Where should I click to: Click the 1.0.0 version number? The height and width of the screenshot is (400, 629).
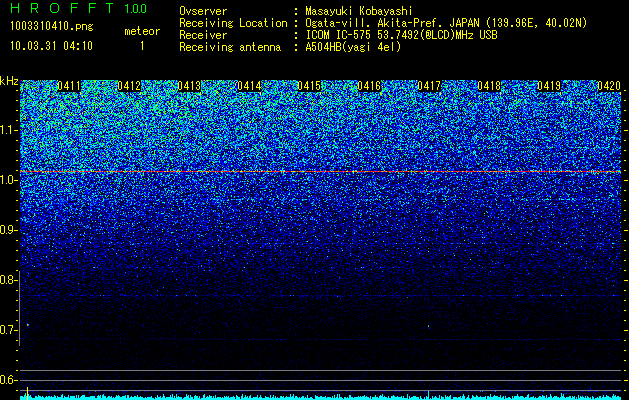pos(135,9)
